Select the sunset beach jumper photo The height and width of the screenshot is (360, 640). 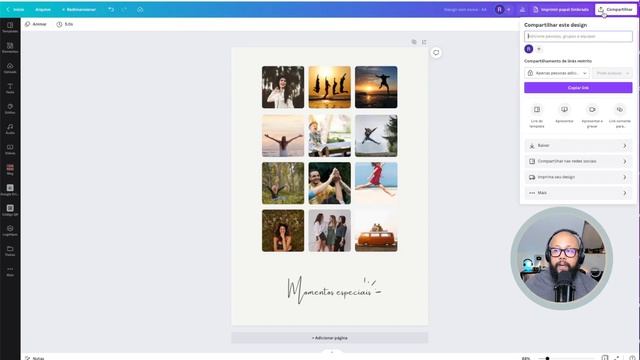click(376, 87)
